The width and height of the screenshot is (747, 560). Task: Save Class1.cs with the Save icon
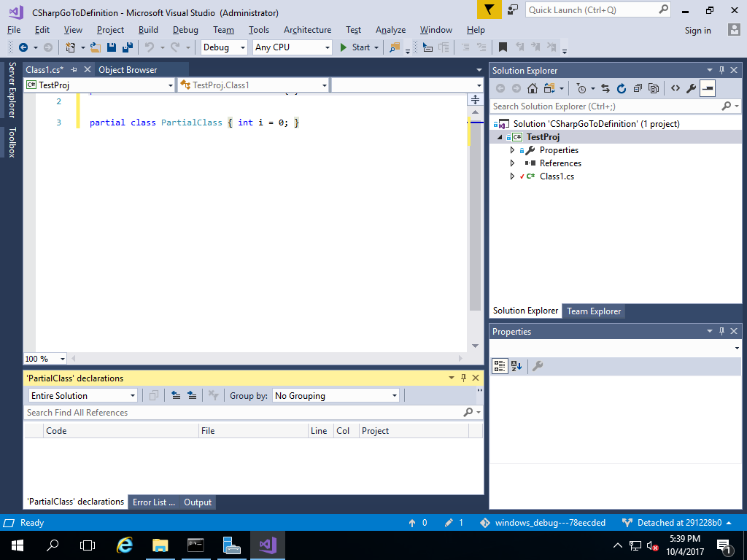(112, 47)
